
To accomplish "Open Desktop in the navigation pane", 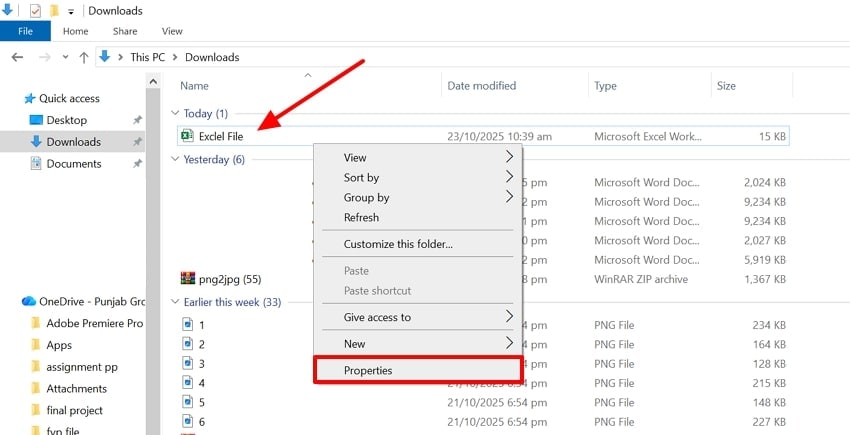I will [66, 120].
